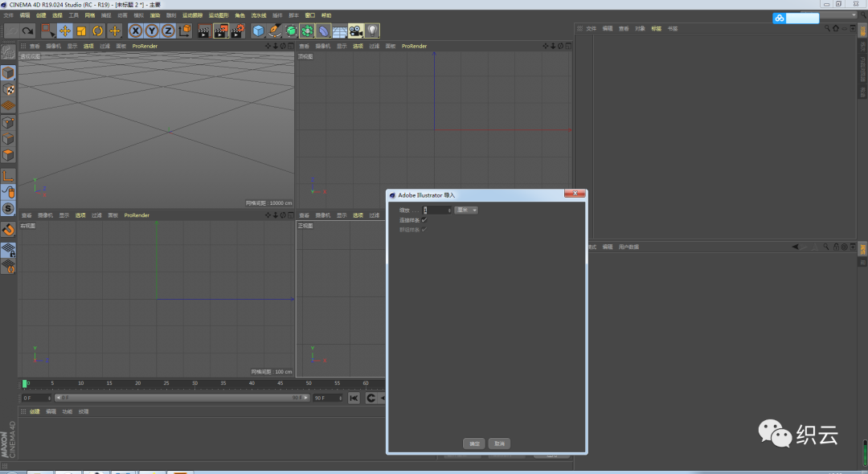This screenshot has width=868, height=474.
Task: Select Model mode cube in left sidebar
Action: tap(8, 72)
